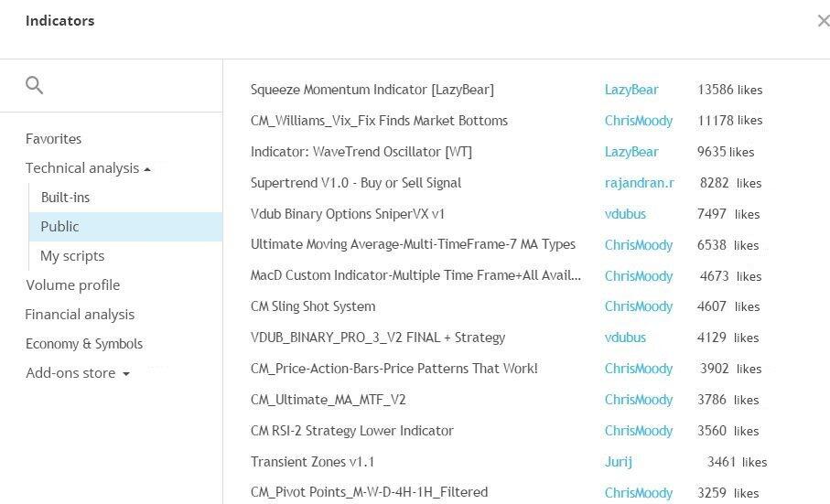Screen dimensions: 830x504
Task: Open the Favorites category
Action: click(53, 139)
